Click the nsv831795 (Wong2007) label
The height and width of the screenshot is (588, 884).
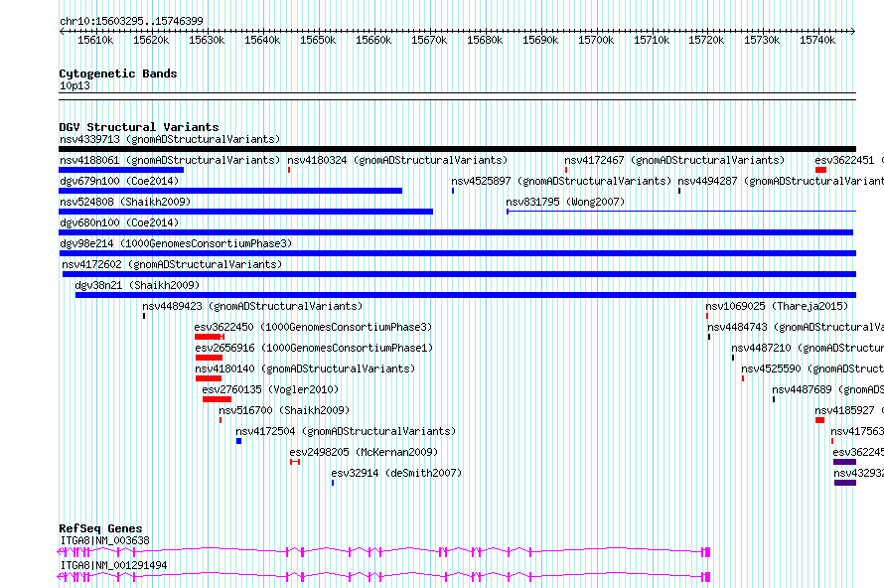565,202
